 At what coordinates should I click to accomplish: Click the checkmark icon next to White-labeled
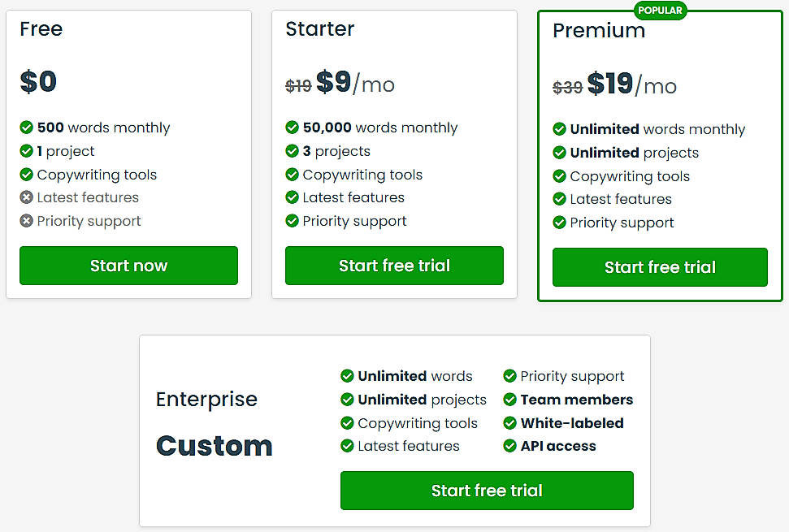[510, 423]
